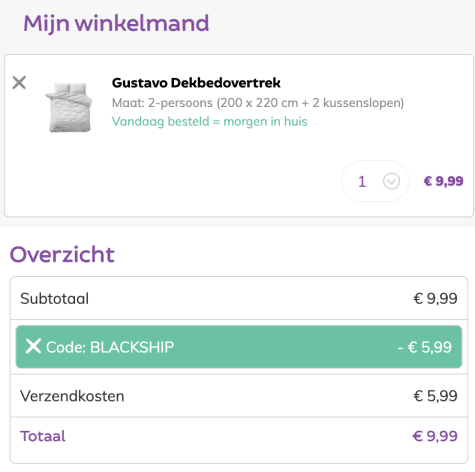Click the Totaal amount € 9,99
475x472 pixels.
(x=435, y=436)
